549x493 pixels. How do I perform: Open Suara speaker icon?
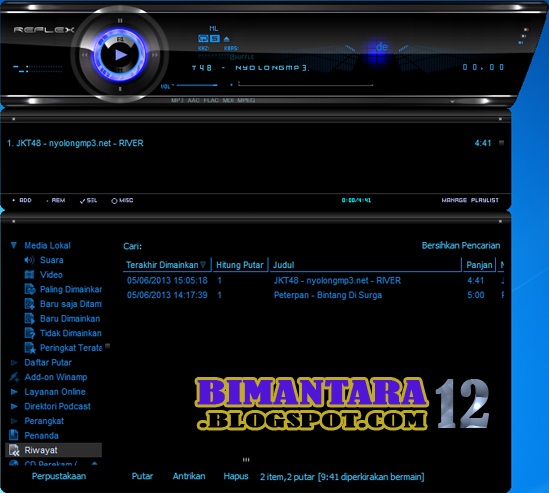pos(29,260)
